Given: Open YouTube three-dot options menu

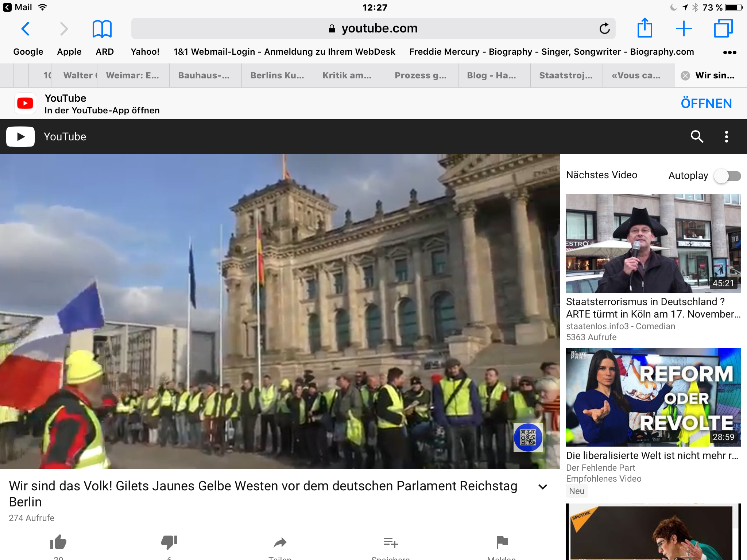Looking at the screenshot, I should [x=726, y=137].
